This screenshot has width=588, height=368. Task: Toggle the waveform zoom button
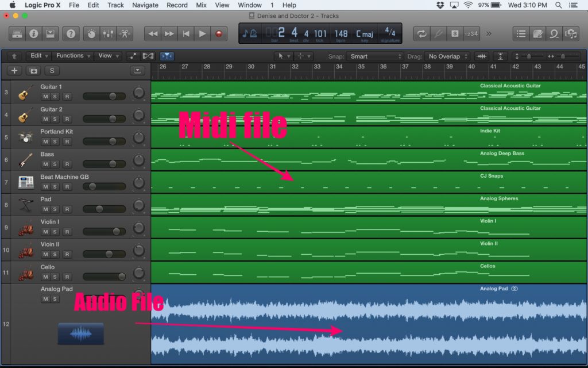point(482,56)
